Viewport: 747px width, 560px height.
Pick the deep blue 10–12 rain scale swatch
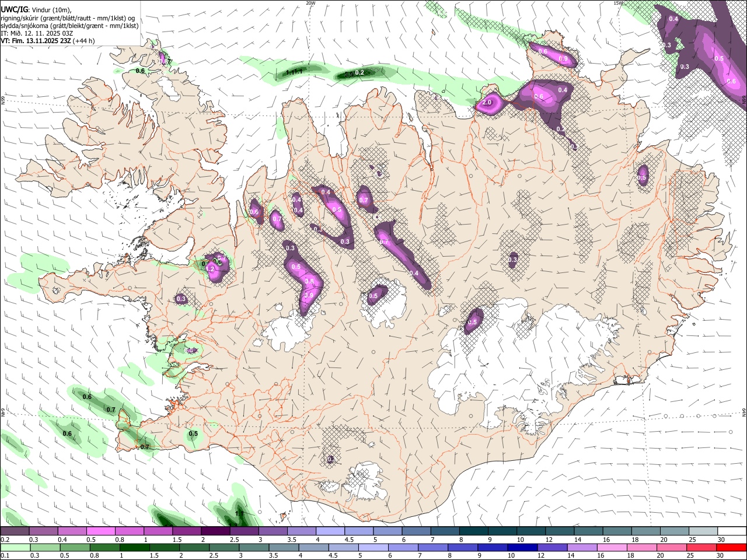pyautogui.click(x=523, y=548)
